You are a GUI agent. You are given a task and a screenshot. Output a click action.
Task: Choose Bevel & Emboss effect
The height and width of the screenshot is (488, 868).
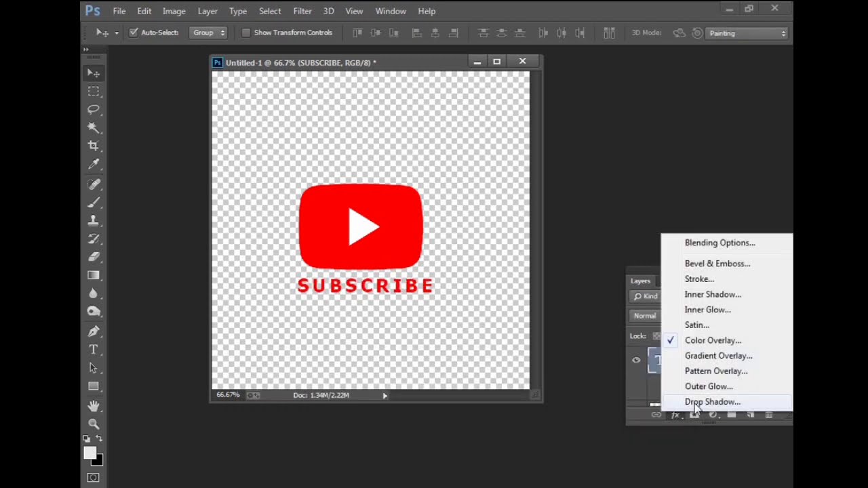[x=727, y=264]
